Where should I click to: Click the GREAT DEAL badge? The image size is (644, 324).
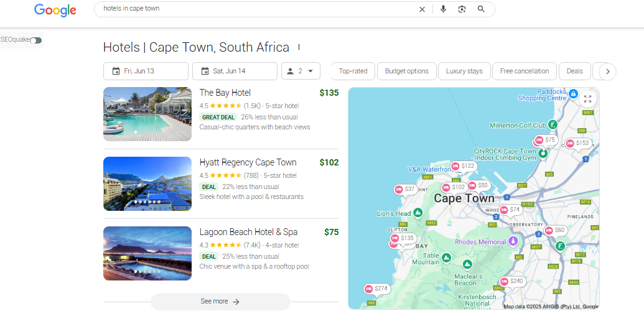point(218,117)
